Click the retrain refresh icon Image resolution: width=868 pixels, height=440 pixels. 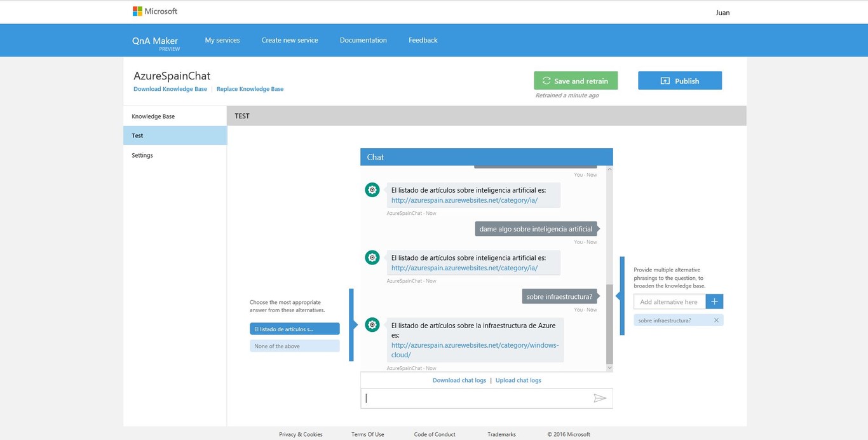[x=546, y=81]
